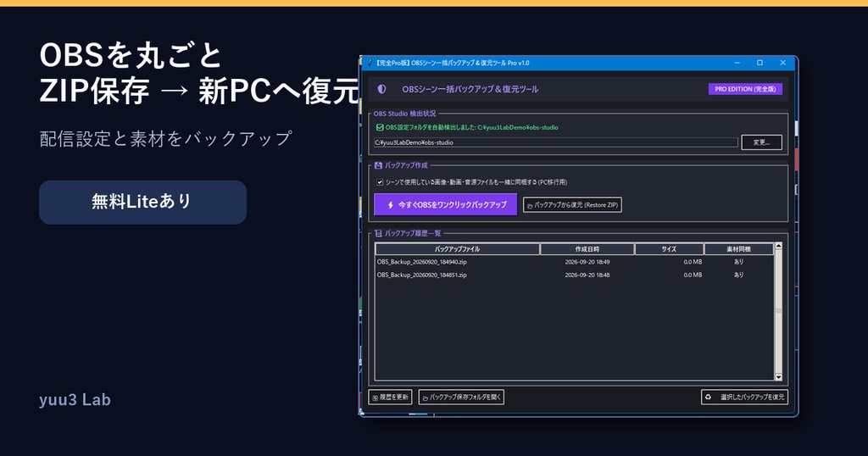
Task: Click the green check icon in detection status
Action: point(380,127)
